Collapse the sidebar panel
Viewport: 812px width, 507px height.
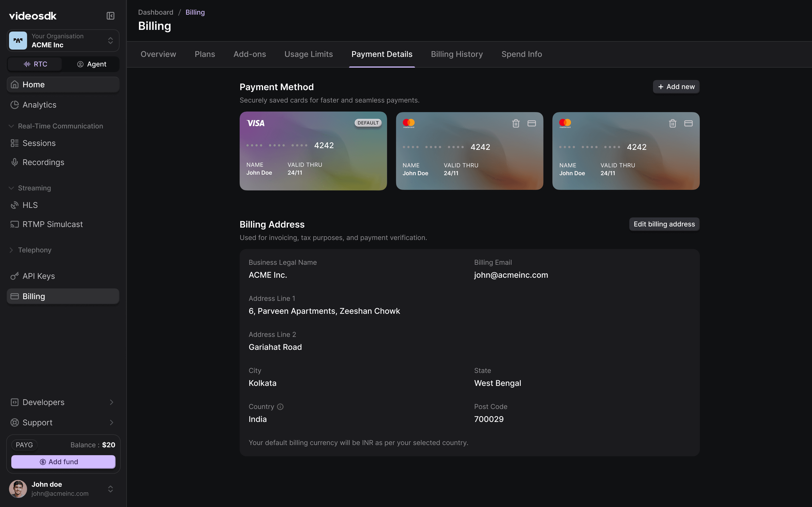(x=111, y=16)
